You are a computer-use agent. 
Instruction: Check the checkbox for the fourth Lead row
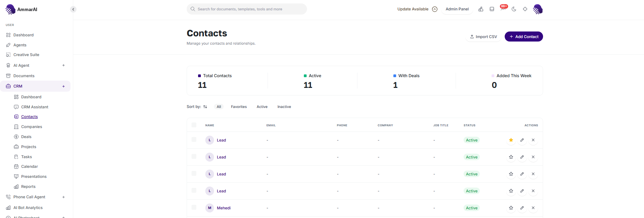[194, 190]
